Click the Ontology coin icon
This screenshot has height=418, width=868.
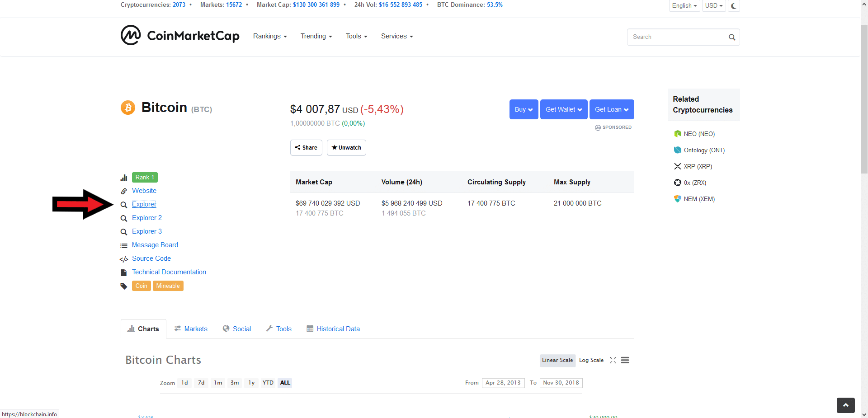[677, 150]
